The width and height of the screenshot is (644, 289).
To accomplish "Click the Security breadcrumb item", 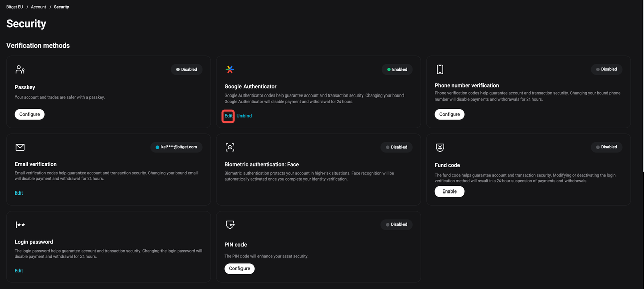I will [x=61, y=7].
